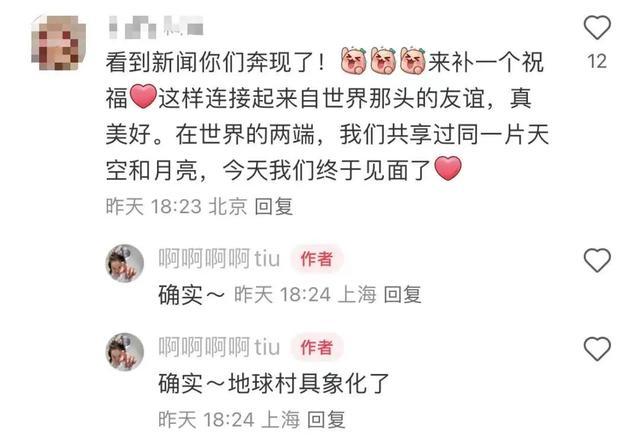Screen dimensions: 640x445
Task: Open the pixelated avatar of the top commenter
Action: tap(59, 42)
